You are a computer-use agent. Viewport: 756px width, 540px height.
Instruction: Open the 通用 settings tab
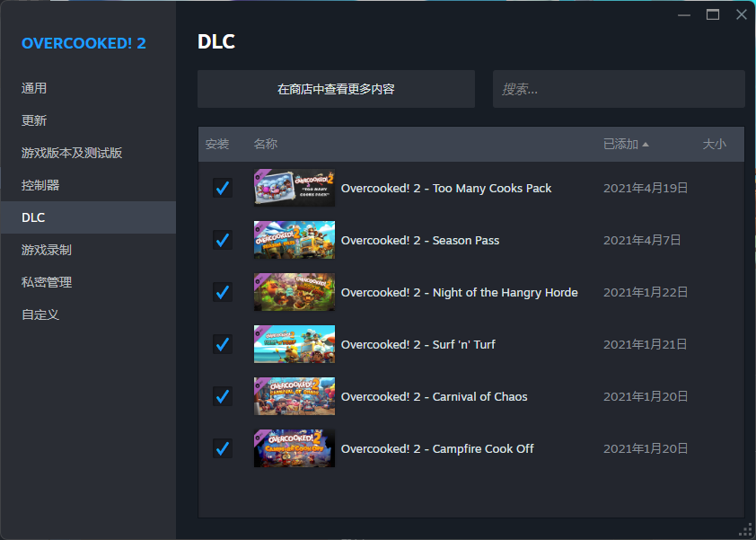88,88
